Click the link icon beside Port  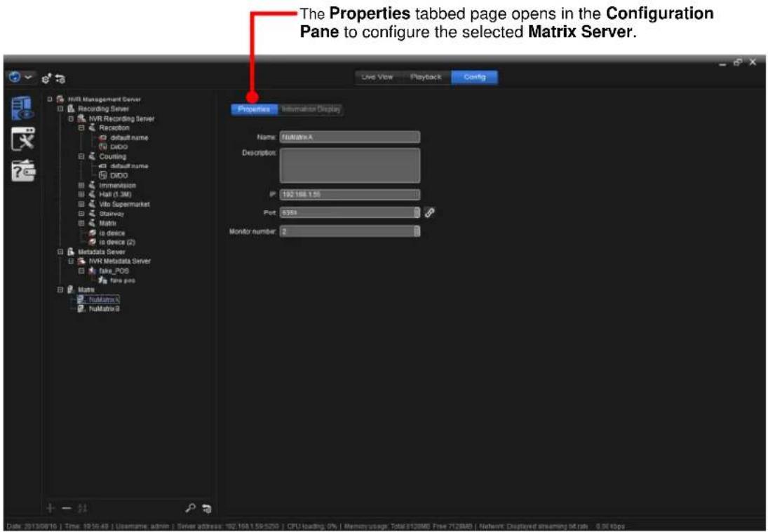429,212
